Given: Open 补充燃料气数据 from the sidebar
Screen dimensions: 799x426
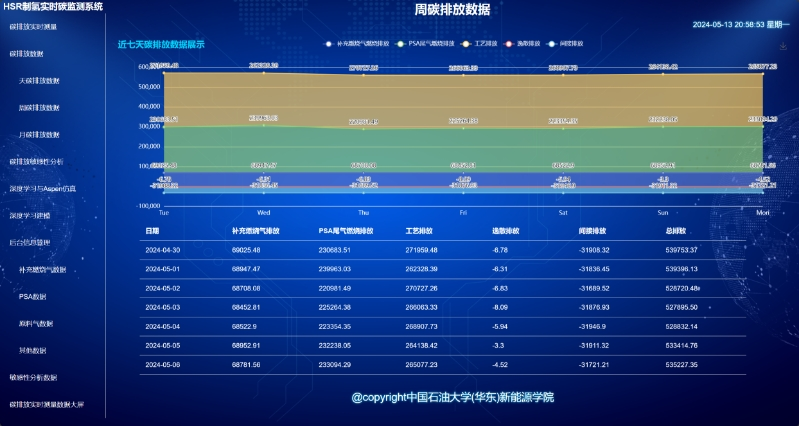Looking at the screenshot, I should (x=42, y=270).
